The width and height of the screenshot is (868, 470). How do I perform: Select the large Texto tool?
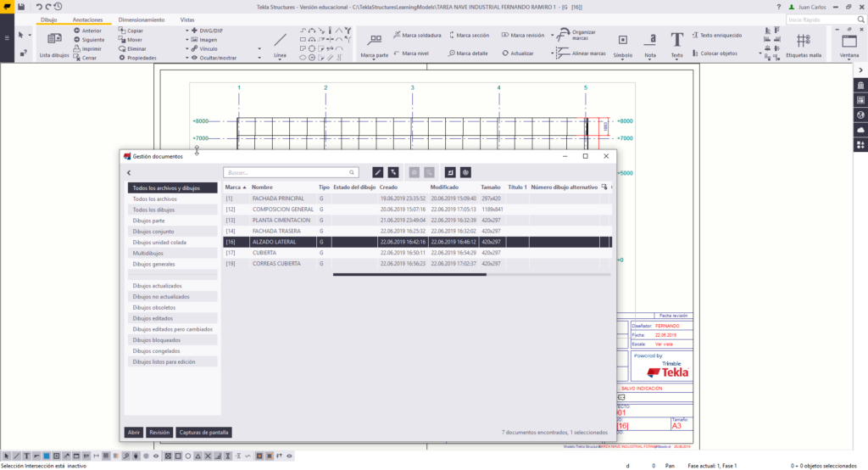pos(676,42)
